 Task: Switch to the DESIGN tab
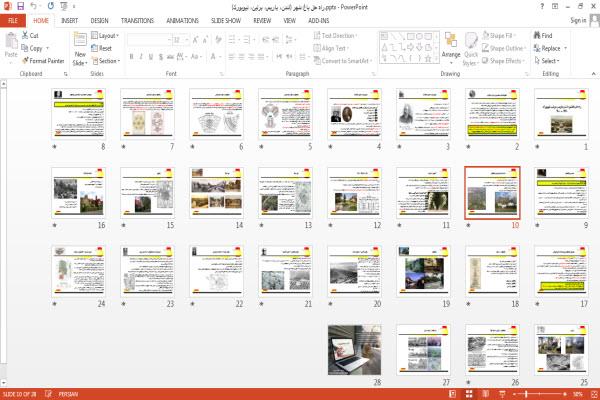point(99,20)
